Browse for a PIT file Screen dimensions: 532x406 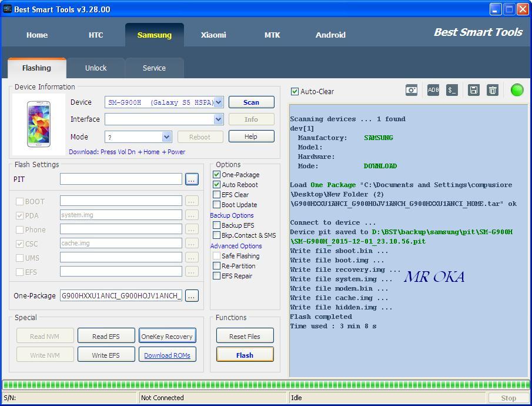click(x=192, y=179)
